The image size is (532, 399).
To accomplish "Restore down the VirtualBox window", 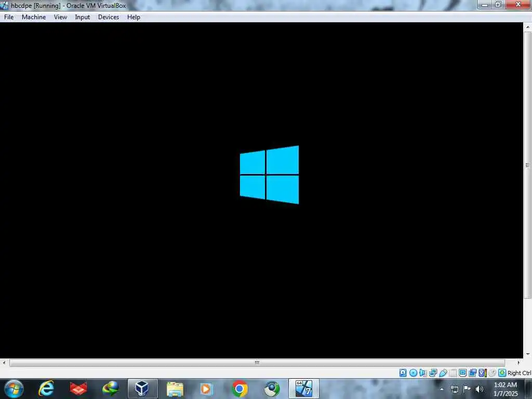I will point(498,5).
